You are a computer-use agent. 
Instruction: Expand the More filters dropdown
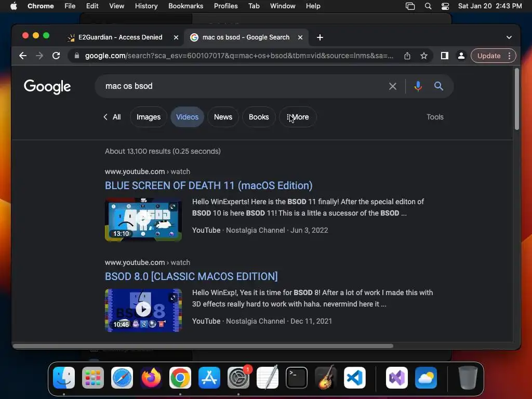[298, 117]
